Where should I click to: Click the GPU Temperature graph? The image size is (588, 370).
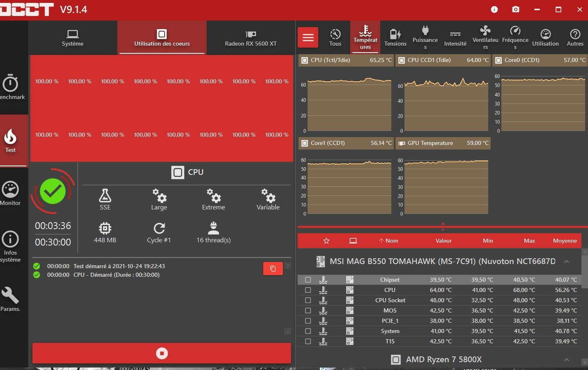443,177
